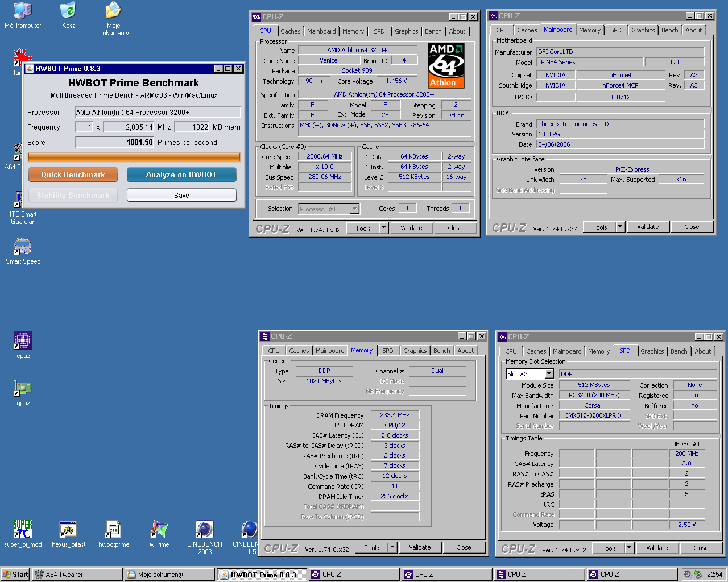Run the Quick Benchmark in HWBOT Prime
728x582 pixels.
point(73,174)
